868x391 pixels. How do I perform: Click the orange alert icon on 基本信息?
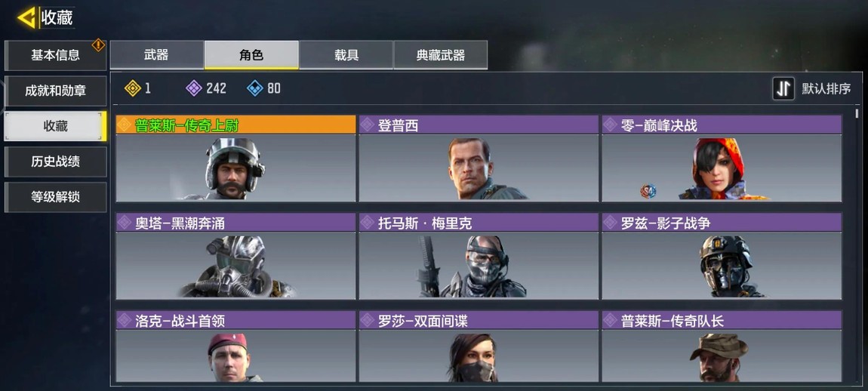(99, 45)
